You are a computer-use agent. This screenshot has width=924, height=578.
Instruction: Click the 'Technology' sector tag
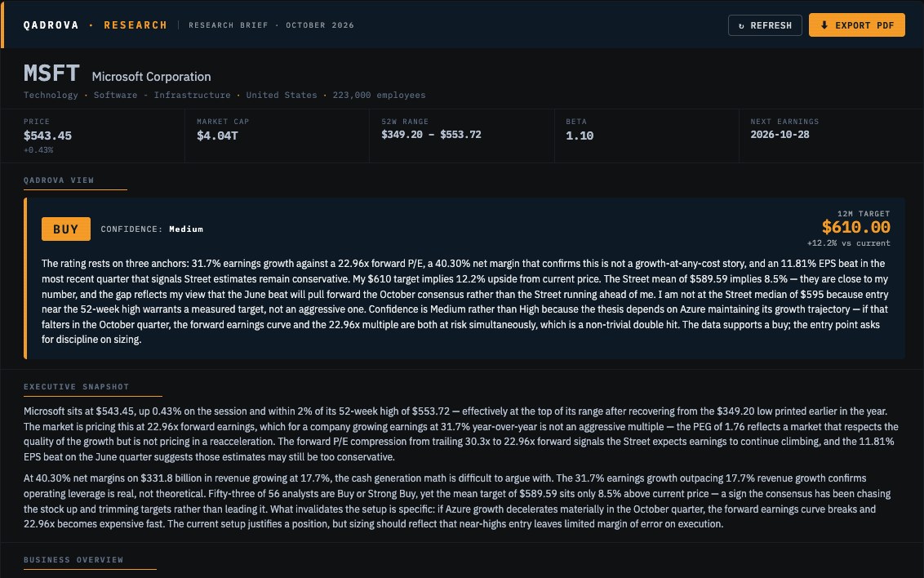coord(51,95)
